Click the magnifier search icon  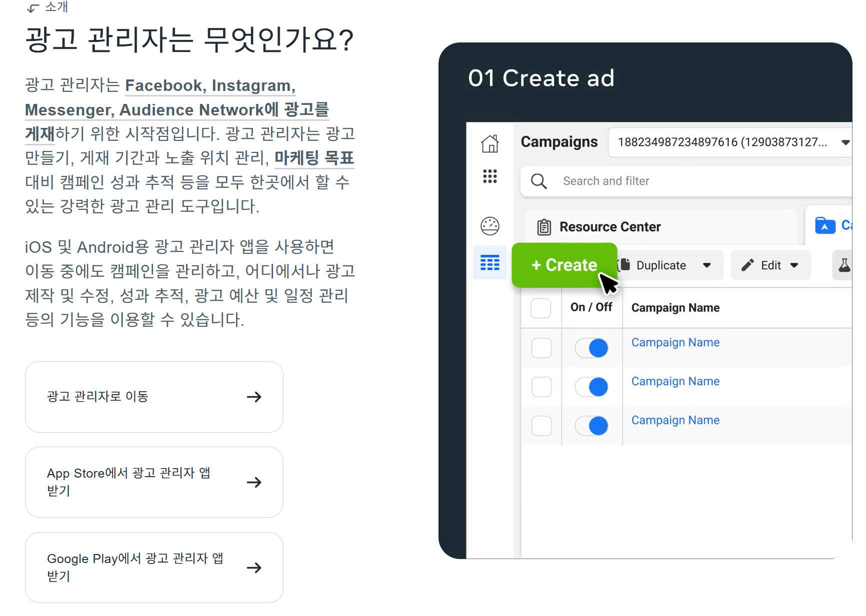pos(539,181)
